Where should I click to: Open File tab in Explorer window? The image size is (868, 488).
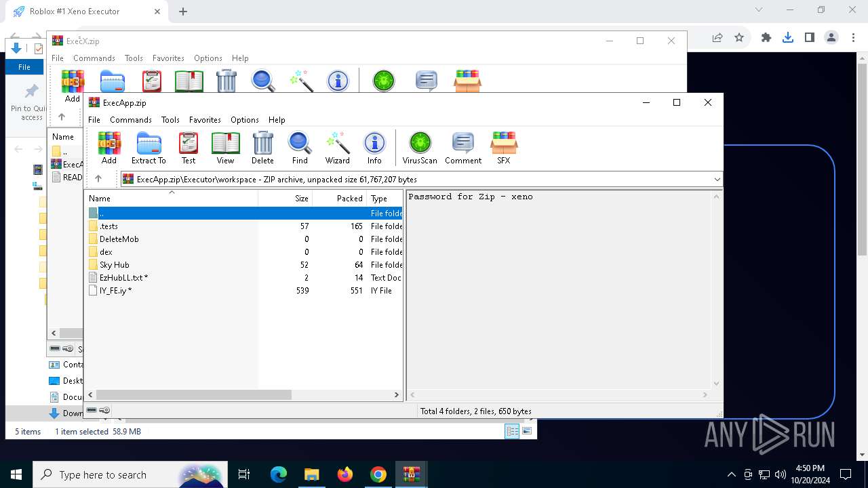tap(24, 67)
